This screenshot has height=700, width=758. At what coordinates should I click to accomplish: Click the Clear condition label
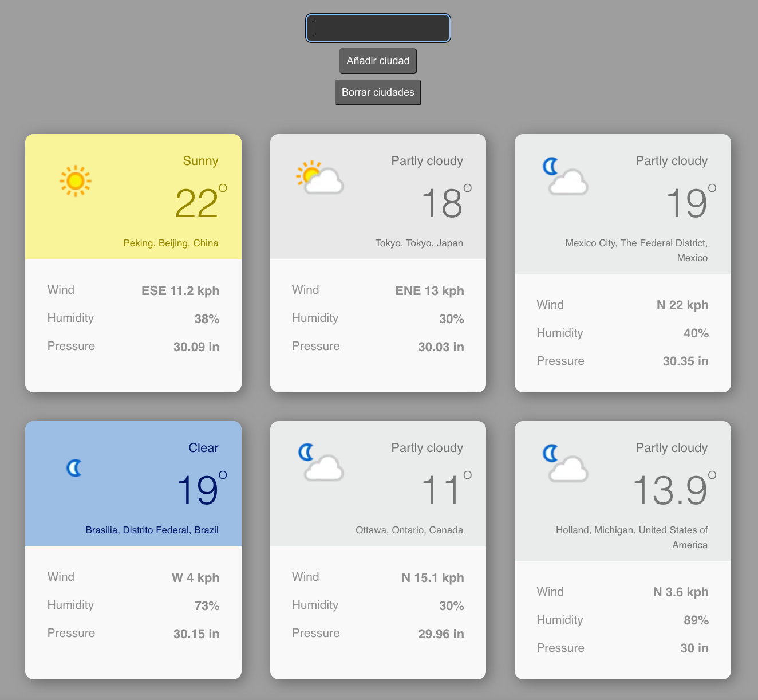pyautogui.click(x=203, y=448)
